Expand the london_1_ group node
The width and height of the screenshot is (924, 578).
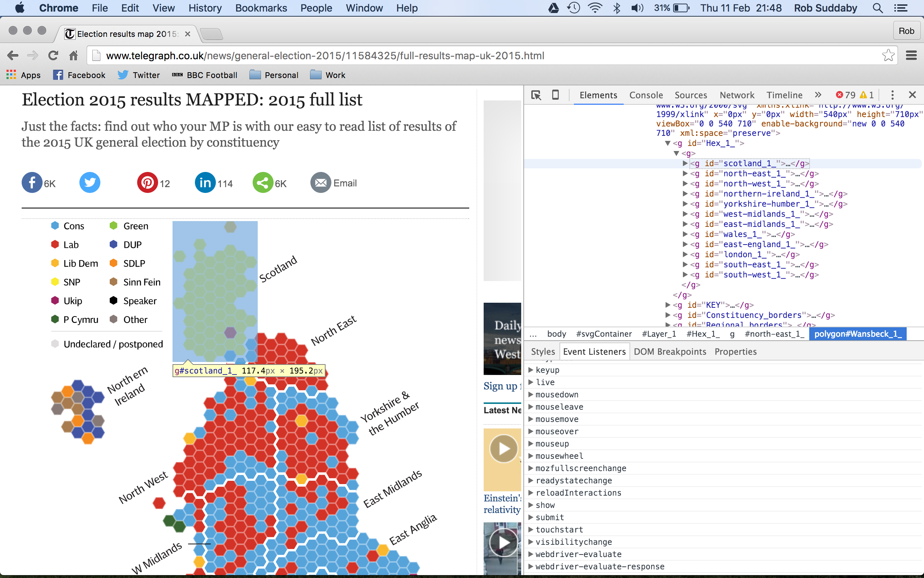pyautogui.click(x=685, y=255)
